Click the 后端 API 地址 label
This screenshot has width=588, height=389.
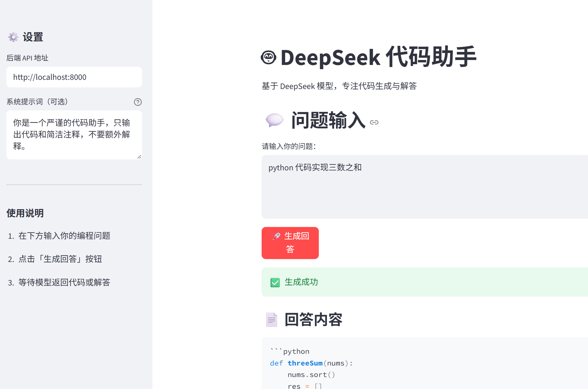[27, 58]
